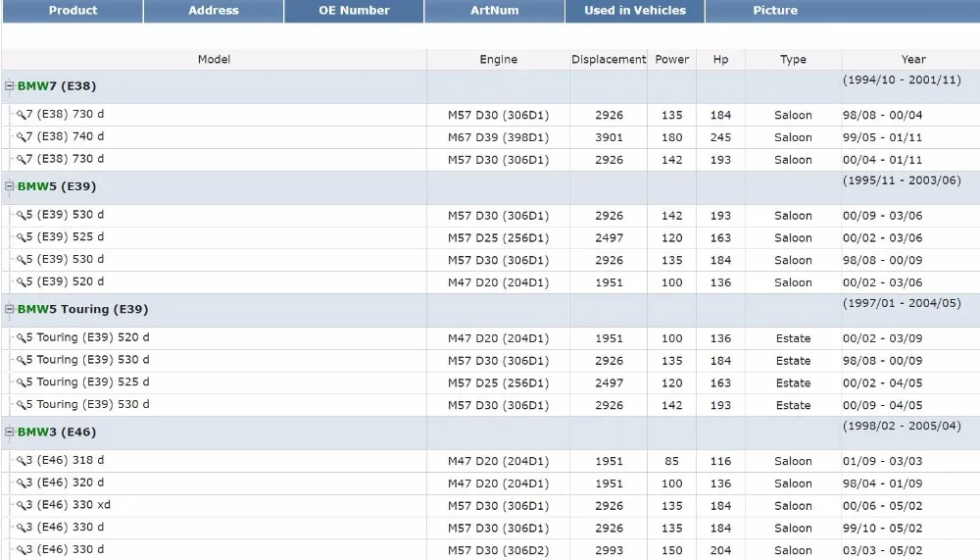Viewport: 980px width, 560px height.
Task: Click displacement value 2993
Action: coord(609,550)
